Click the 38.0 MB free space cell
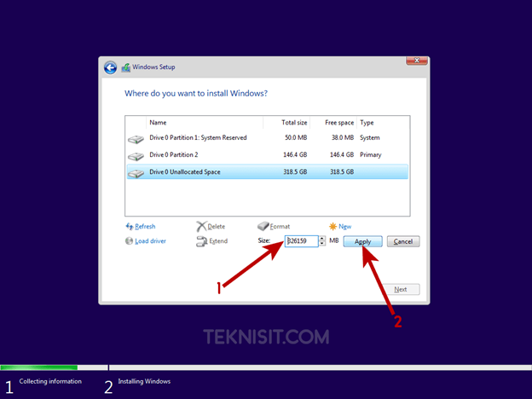Image resolution: width=532 pixels, height=399 pixels. 343,138
